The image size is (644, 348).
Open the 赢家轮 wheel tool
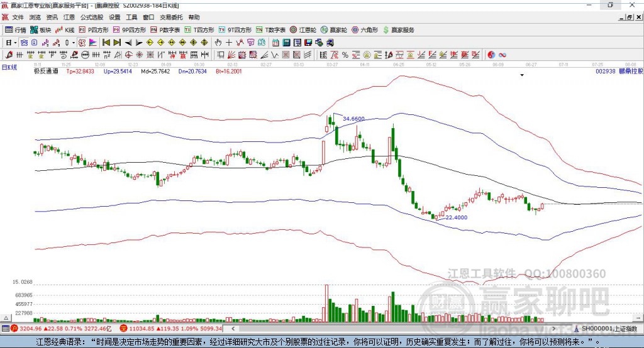coord(334,30)
